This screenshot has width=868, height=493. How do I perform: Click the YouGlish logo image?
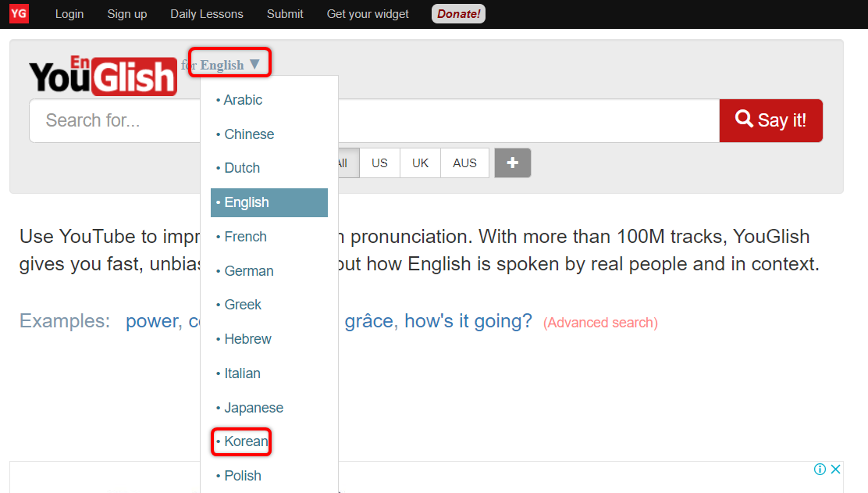pos(103,75)
